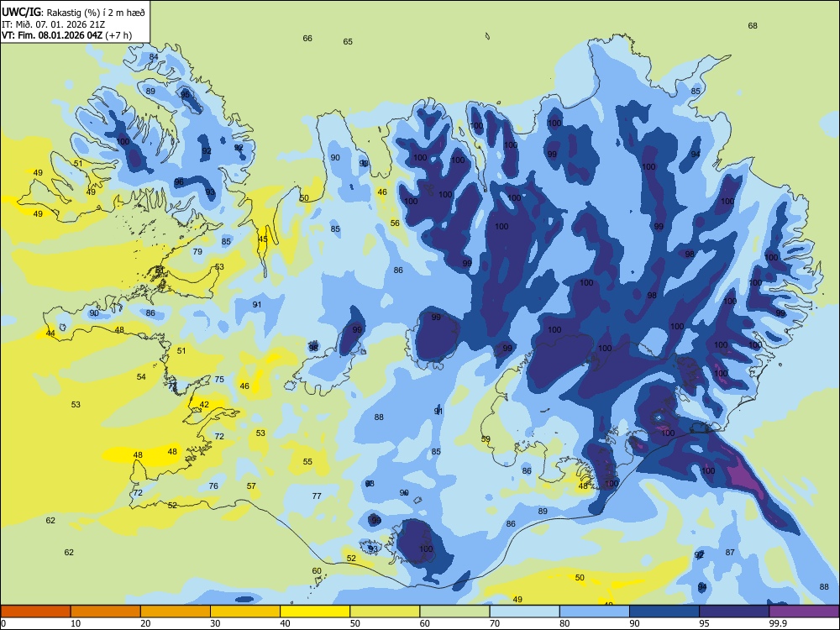Click the map value '56' in the north
Image resolution: width=840 pixels, height=630 pixels.
click(395, 223)
